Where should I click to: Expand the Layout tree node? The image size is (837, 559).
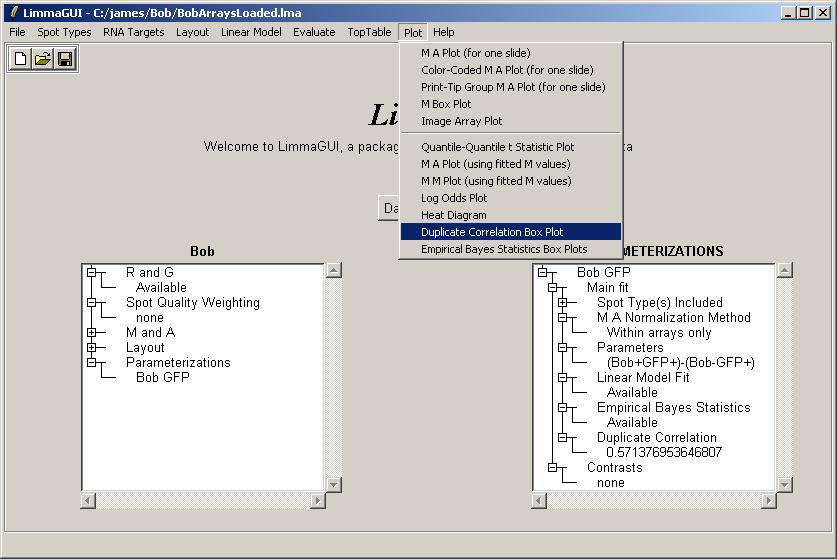(91, 347)
